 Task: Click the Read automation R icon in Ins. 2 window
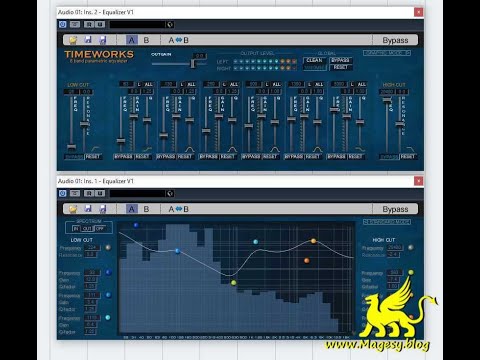[89, 24]
